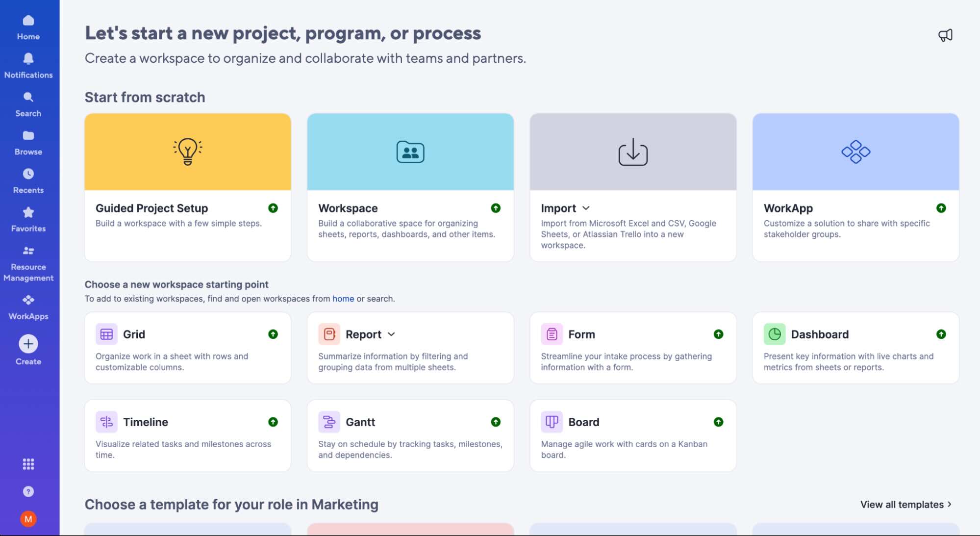Select the Grid card title
Screen dimensions: 980x536
pyautogui.click(x=134, y=334)
